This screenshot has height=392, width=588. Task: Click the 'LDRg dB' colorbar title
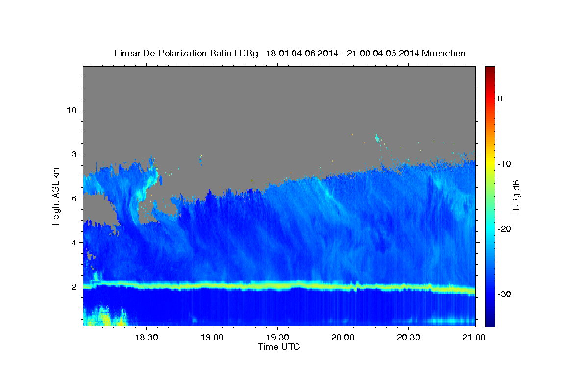tap(516, 196)
